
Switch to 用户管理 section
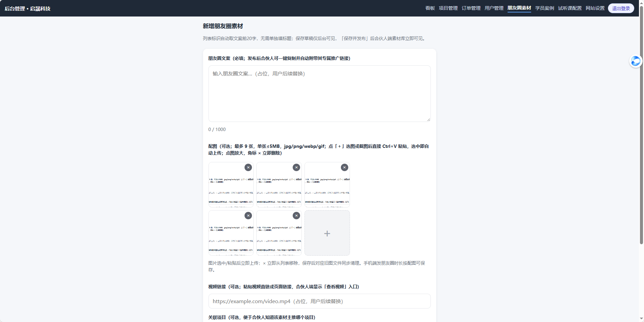494,8
